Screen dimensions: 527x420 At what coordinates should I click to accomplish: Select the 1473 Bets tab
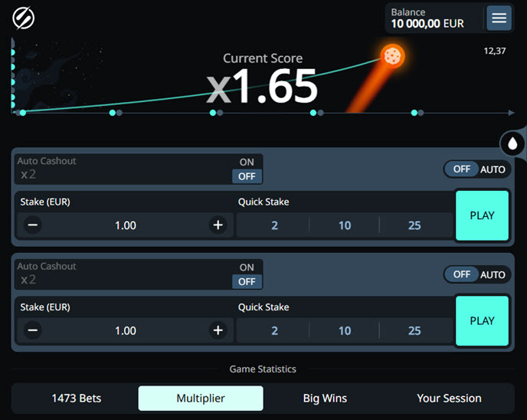pyautogui.click(x=76, y=399)
